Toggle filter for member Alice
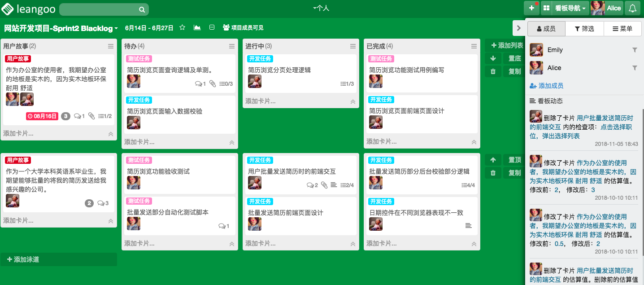The width and height of the screenshot is (644, 285). (635, 68)
